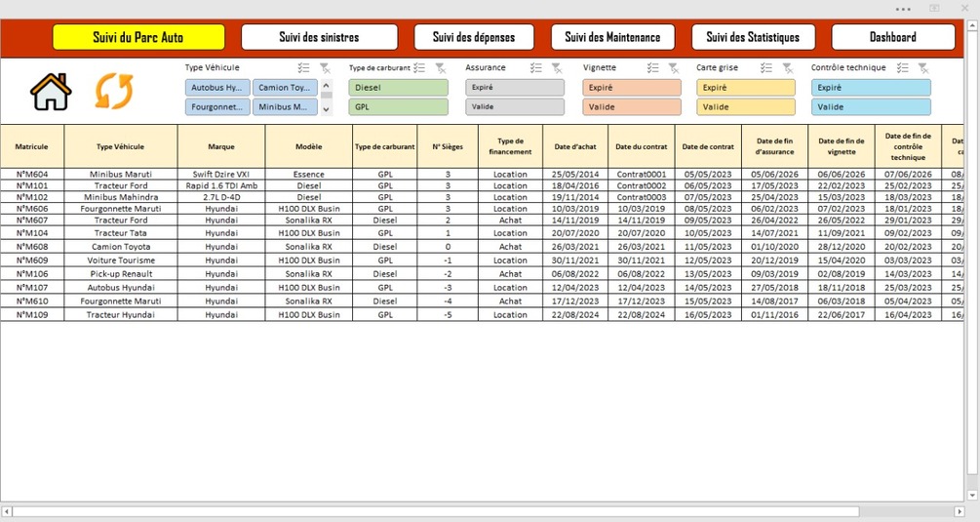Select purchase date 25/05/2014 cell
Screen dimensions: 980x522
[575, 175]
